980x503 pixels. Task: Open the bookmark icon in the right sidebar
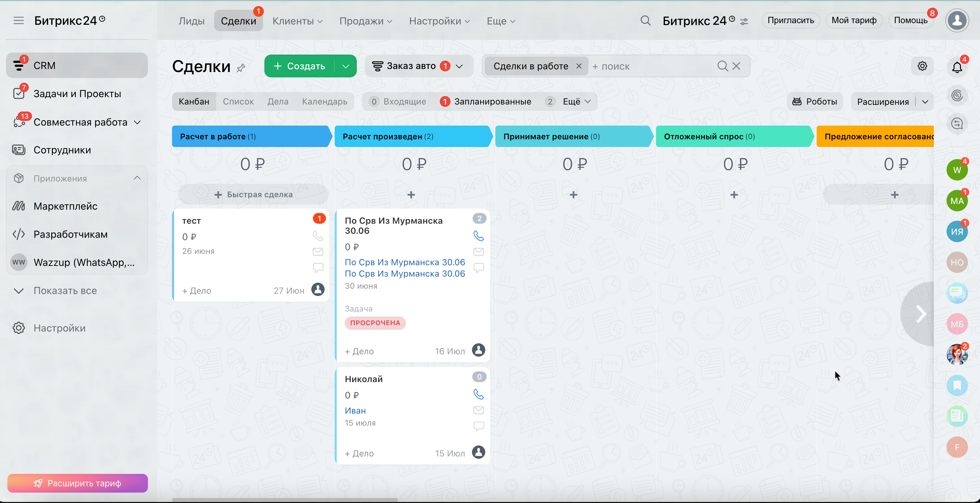tap(957, 386)
